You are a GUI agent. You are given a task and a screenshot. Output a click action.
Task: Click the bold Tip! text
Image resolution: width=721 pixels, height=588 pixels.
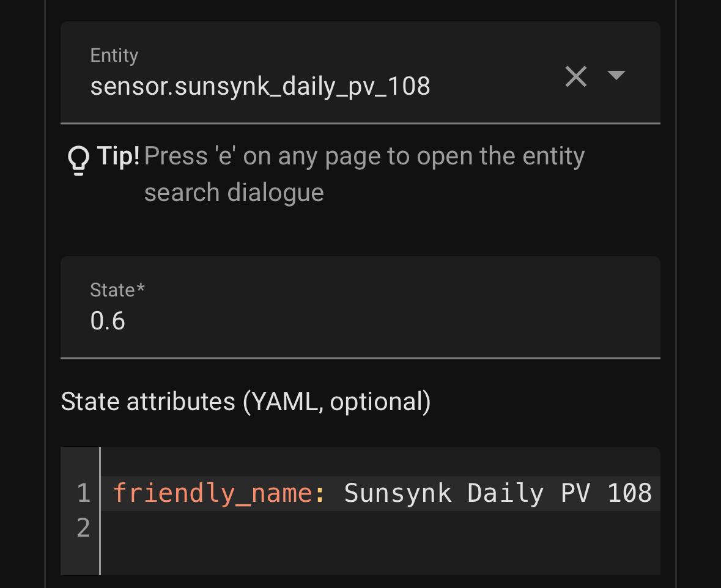118,156
